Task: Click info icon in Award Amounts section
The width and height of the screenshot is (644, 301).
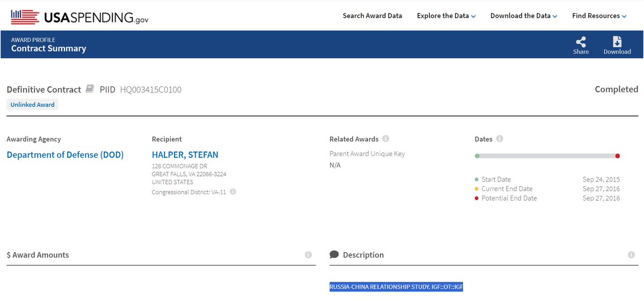Action: coord(308,255)
